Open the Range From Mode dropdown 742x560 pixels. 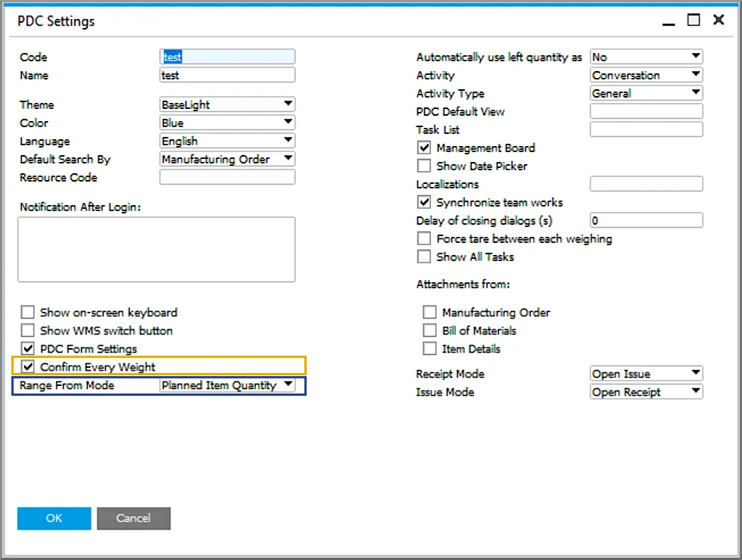pos(227,385)
